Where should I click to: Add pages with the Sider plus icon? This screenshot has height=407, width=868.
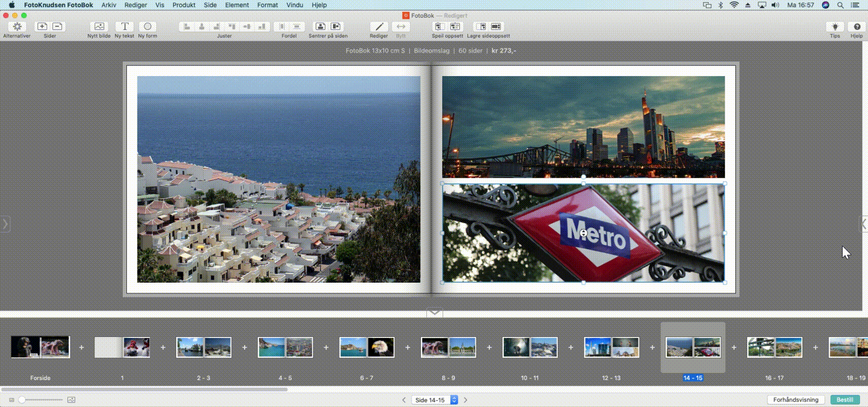(x=42, y=26)
